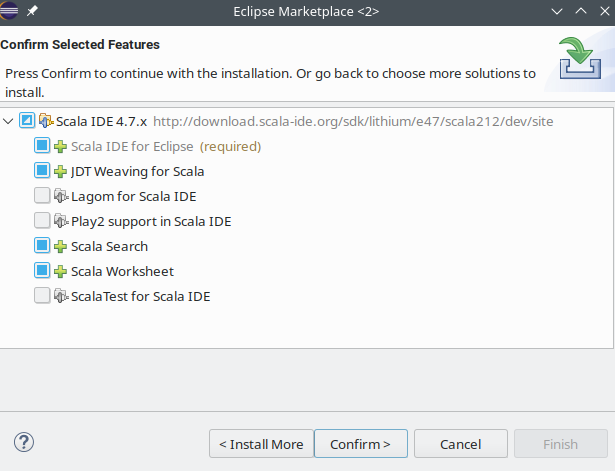Go back with the < Install More button
This screenshot has width=615, height=471.
(x=261, y=444)
